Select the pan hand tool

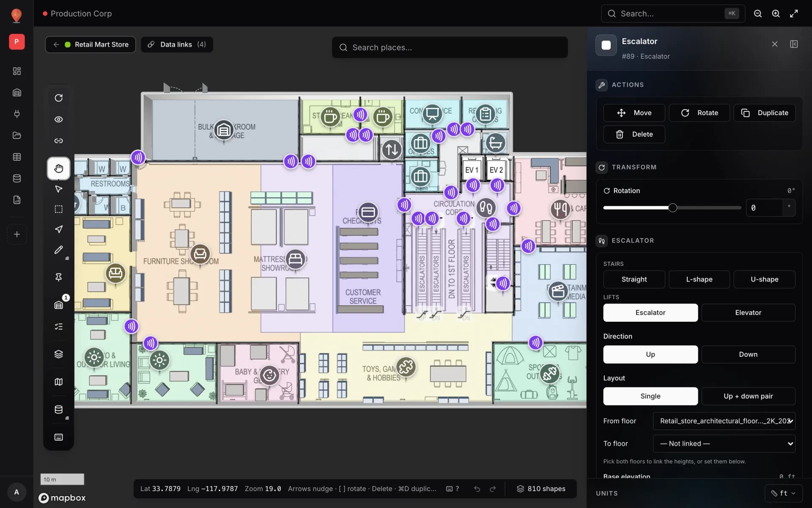(58, 168)
